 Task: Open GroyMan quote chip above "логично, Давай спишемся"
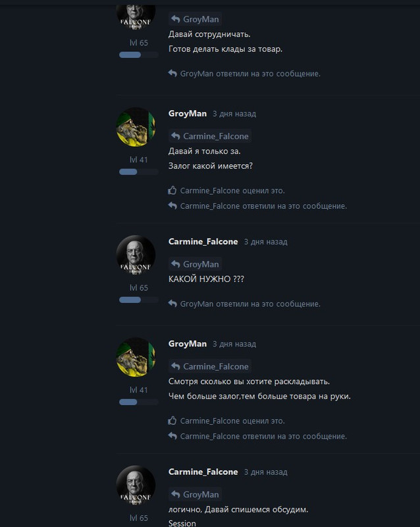point(196,495)
